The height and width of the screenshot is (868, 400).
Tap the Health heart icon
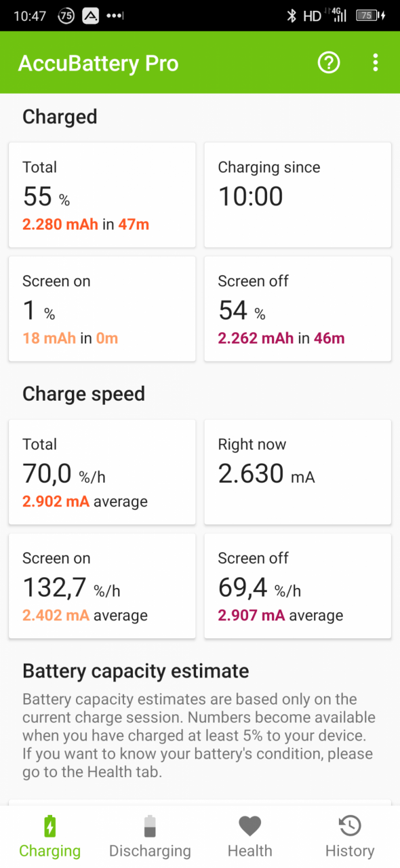coord(249,826)
